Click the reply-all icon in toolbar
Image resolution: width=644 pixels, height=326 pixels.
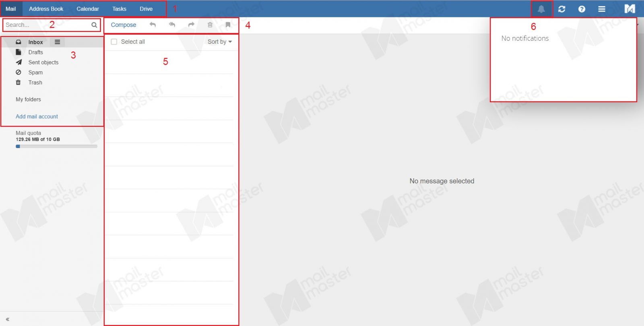pyautogui.click(x=172, y=25)
